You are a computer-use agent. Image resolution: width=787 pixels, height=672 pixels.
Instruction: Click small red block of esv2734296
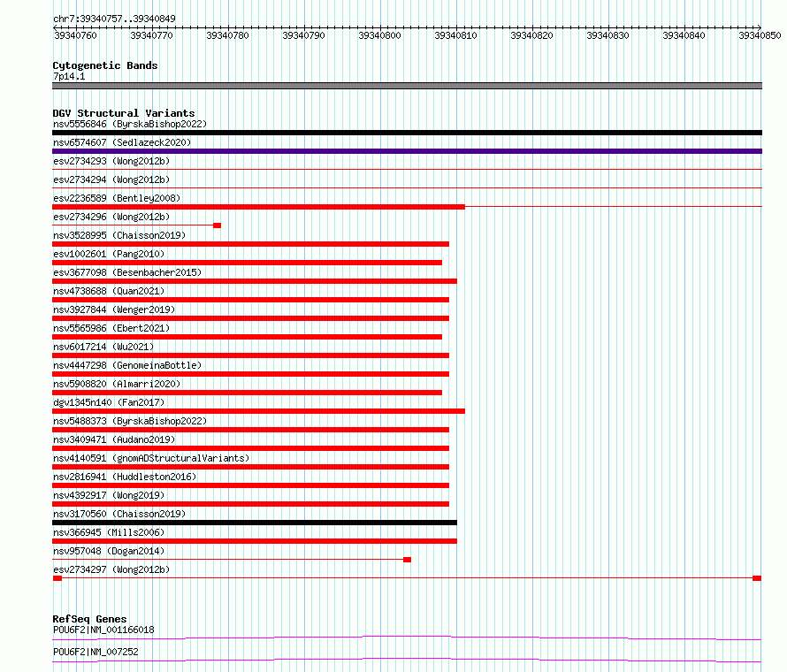[217, 225]
